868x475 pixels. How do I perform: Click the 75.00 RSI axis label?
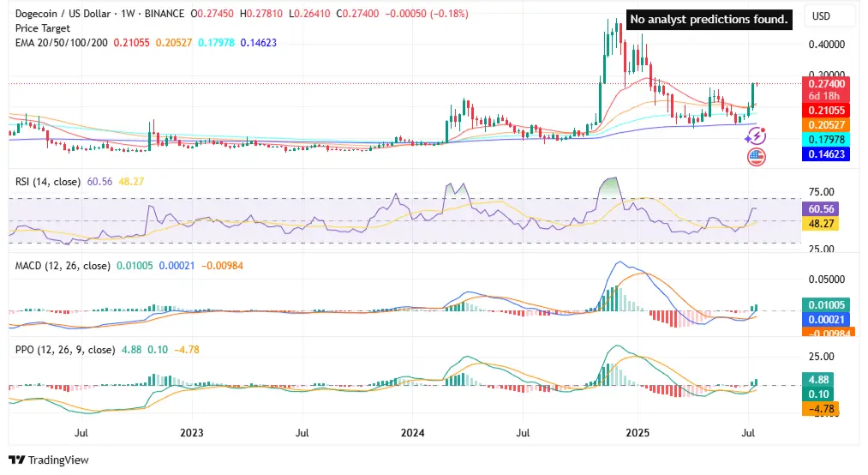coord(821,192)
